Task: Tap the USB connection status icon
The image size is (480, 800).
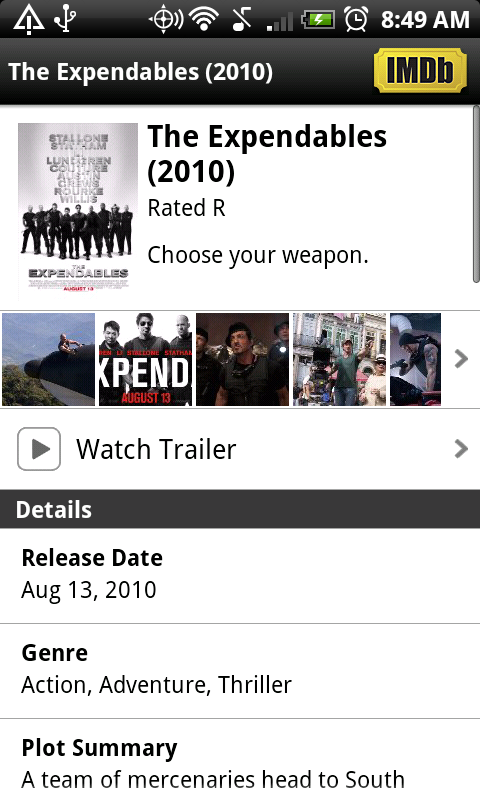Action: [x=66, y=19]
